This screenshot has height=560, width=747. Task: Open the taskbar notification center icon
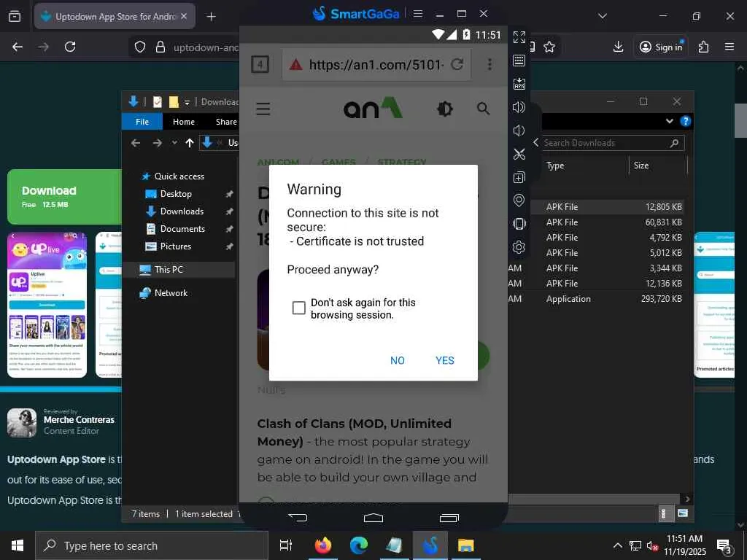724,546
